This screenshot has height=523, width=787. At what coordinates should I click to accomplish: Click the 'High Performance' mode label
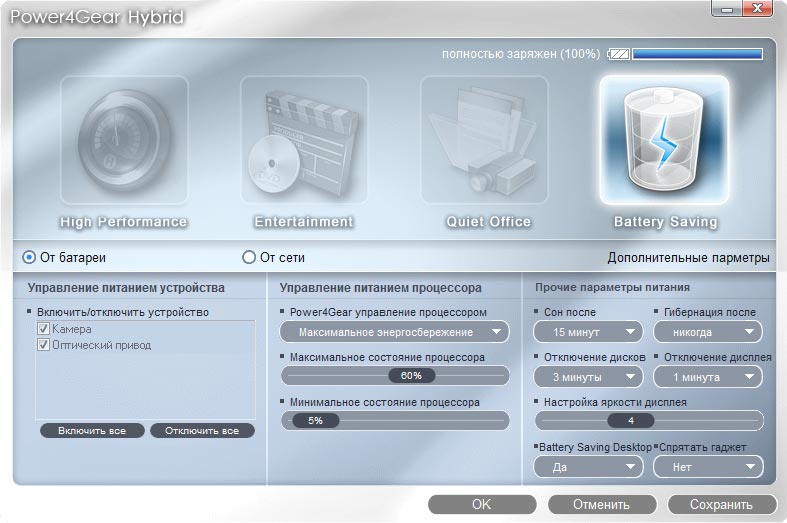pos(123,222)
